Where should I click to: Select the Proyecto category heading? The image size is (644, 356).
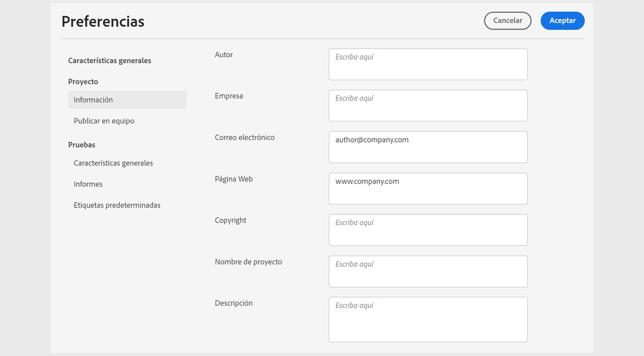(83, 81)
